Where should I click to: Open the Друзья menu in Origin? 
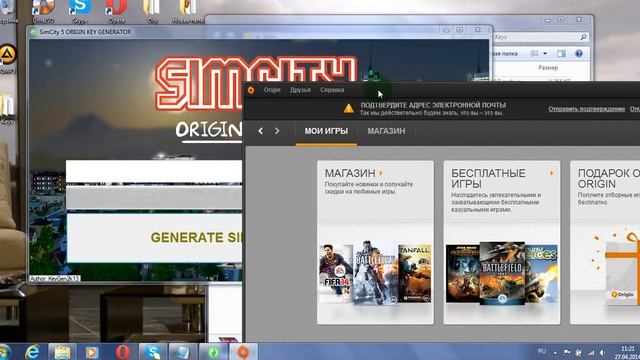tap(300, 90)
